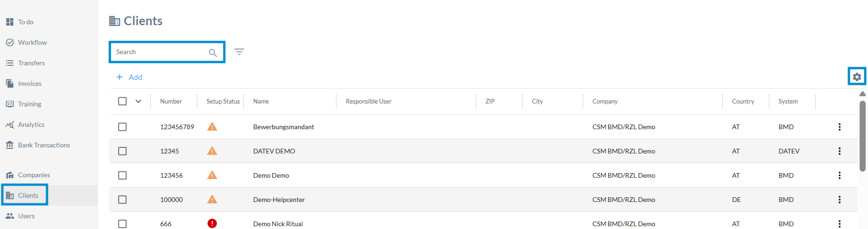Select the checkbox for client 12345

(122, 151)
